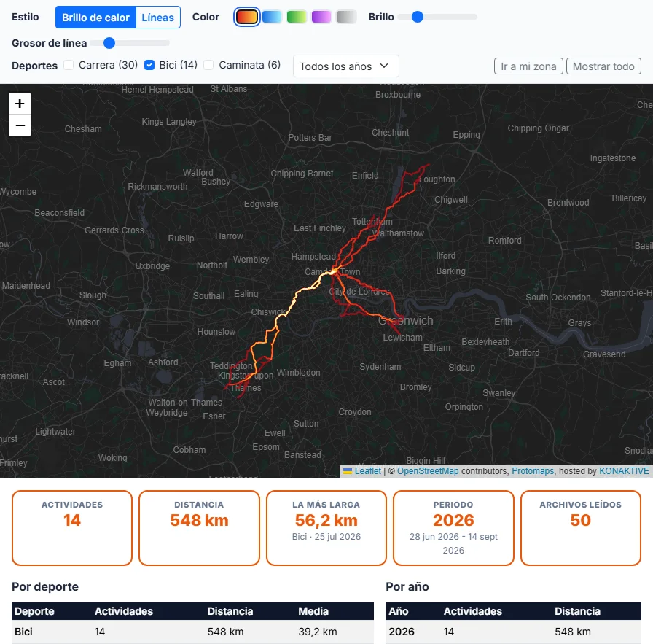Click the 'Ir a mi zona' button
The image size is (653, 644).
pos(528,66)
